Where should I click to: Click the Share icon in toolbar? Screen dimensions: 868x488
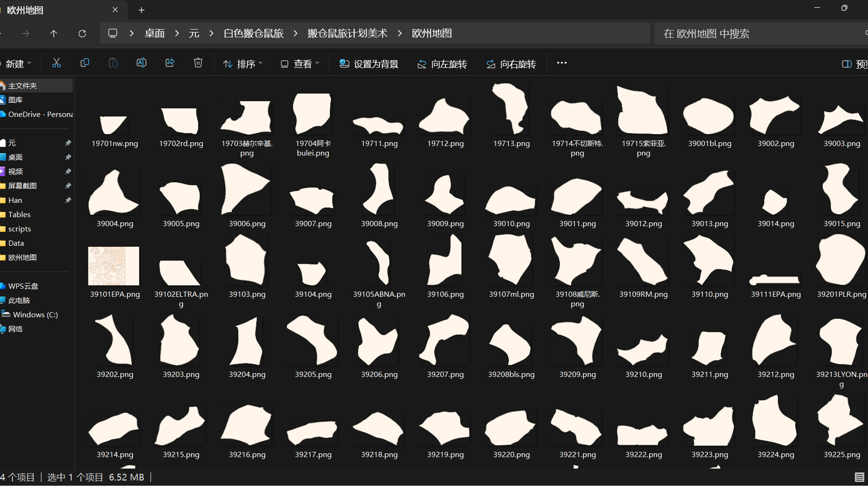170,63
